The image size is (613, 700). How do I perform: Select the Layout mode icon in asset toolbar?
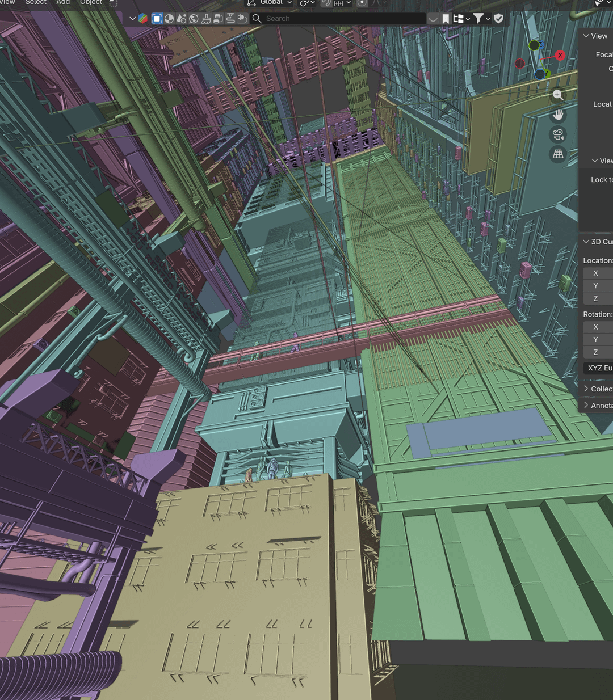point(157,19)
